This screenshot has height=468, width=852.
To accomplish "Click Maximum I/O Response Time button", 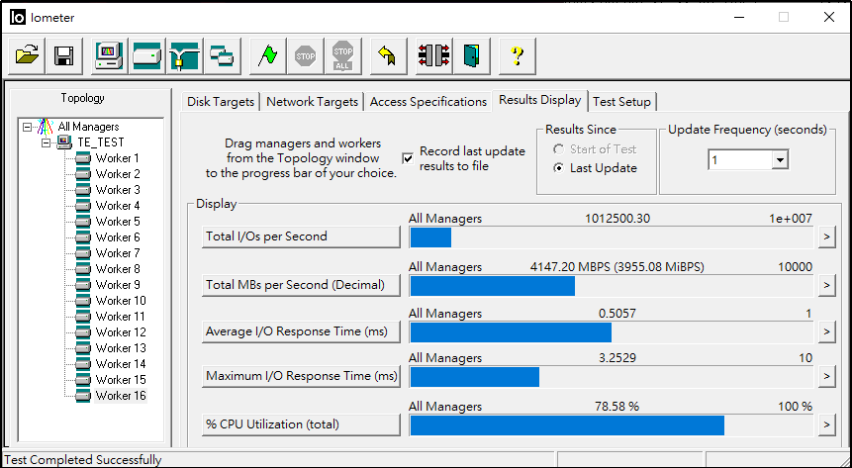I will [301, 376].
